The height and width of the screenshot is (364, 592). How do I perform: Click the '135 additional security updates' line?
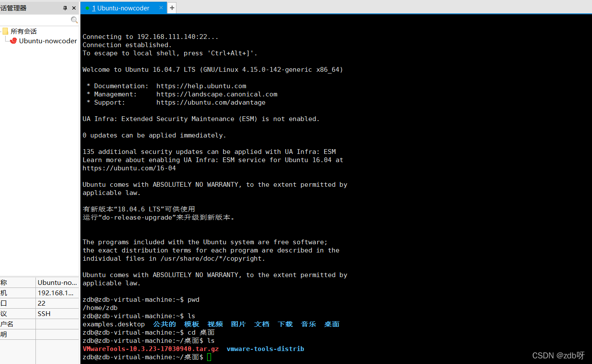point(209,152)
